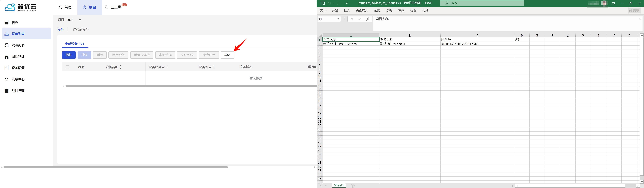Click Excel undo arrow icon
Viewport: 644px width, 188px height.
pyautogui.click(x=329, y=3)
